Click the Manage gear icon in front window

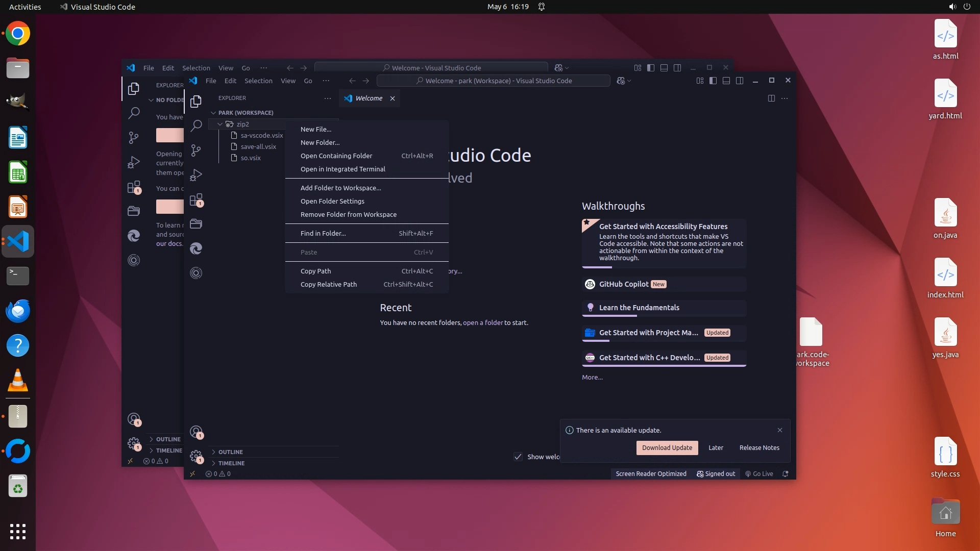[196, 456]
